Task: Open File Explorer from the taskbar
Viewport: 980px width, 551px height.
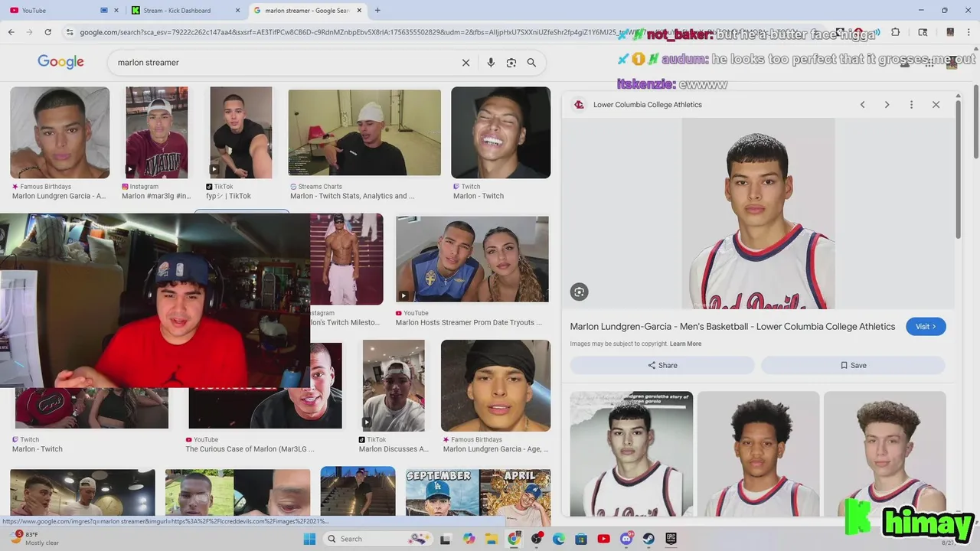Action: [492, 539]
